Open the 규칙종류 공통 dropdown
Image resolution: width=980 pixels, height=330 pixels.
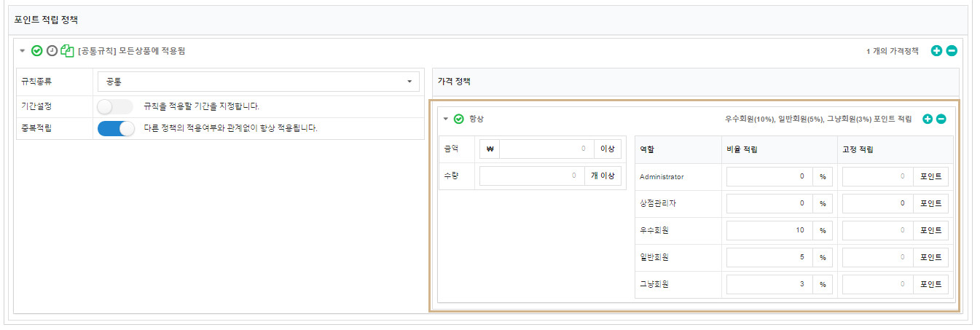259,82
